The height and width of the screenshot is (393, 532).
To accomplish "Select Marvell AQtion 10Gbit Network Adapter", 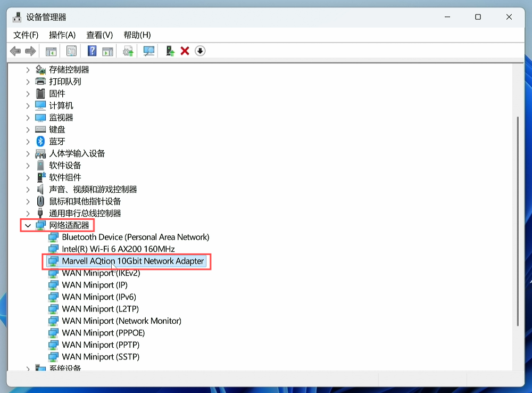I will point(132,261).
